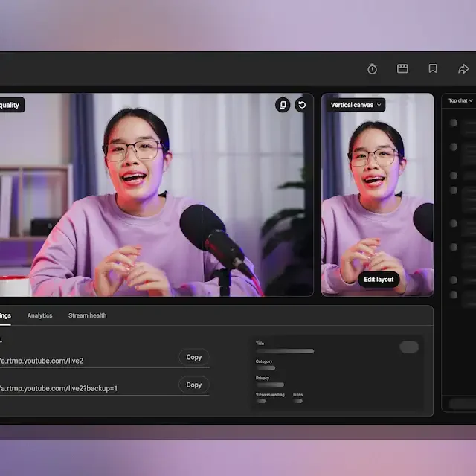476x476 pixels.
Task: Click the Viewers waiting label
Action: (270, 395)
